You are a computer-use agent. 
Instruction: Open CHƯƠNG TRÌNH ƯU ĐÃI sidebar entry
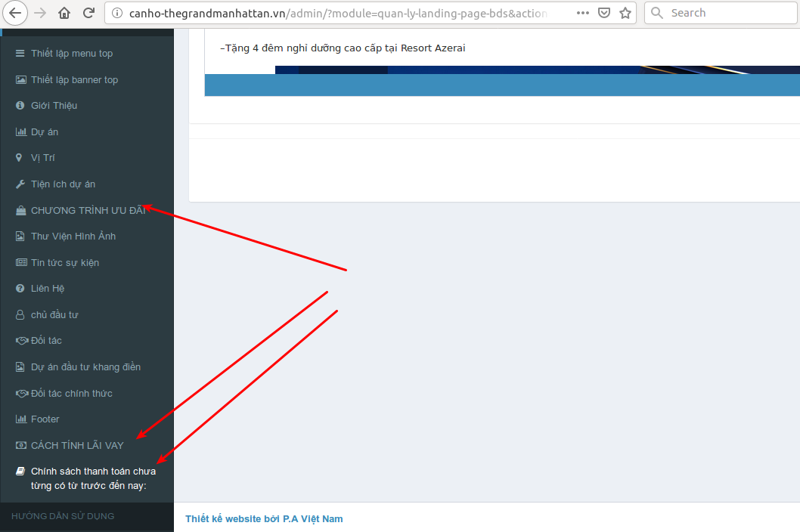click(87, 211)
